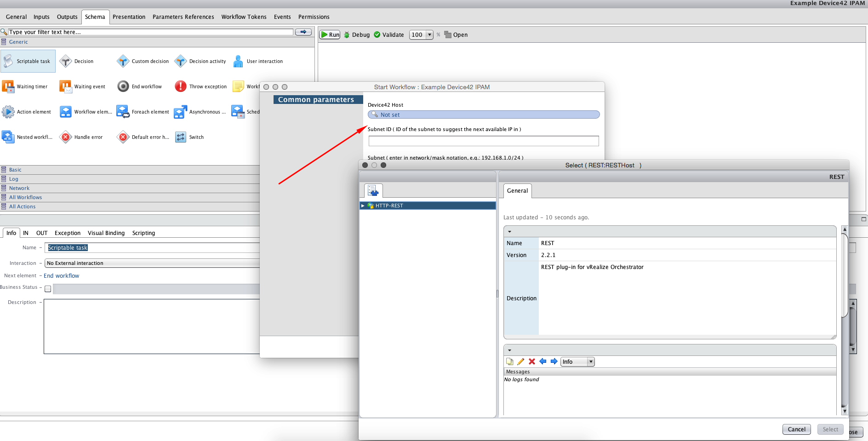Image resolution: width=868 pixels, height=441 pixels.
Task: Open the Permissions tab
Action: click(314, 17)
